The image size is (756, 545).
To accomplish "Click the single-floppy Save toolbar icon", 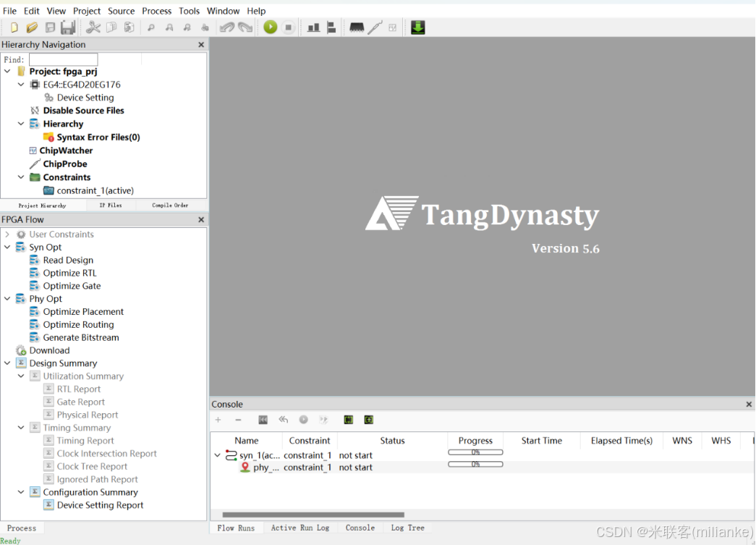I will (50, 28).
